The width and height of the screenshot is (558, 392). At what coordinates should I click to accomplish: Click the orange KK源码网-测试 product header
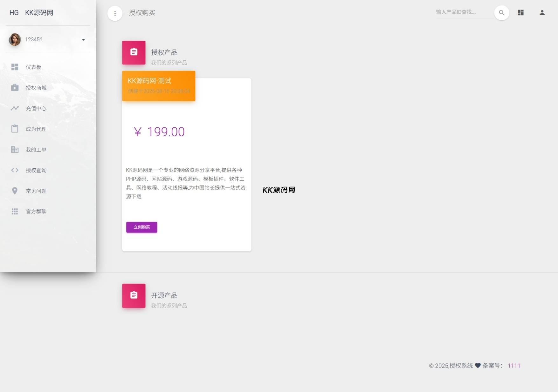click(159, 86)
